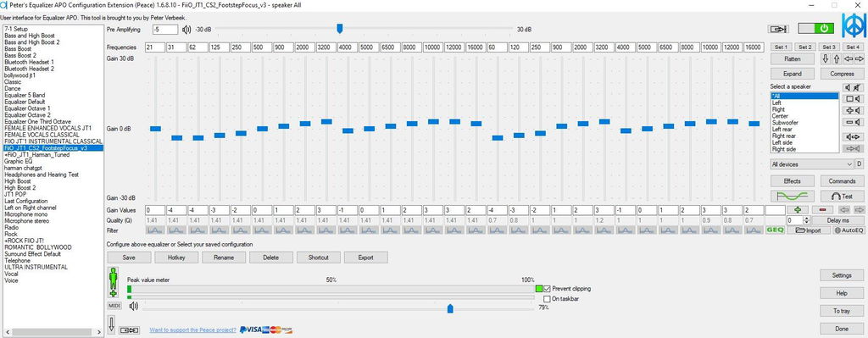Click the Delay ms spinner arrows

coord(805,220)
